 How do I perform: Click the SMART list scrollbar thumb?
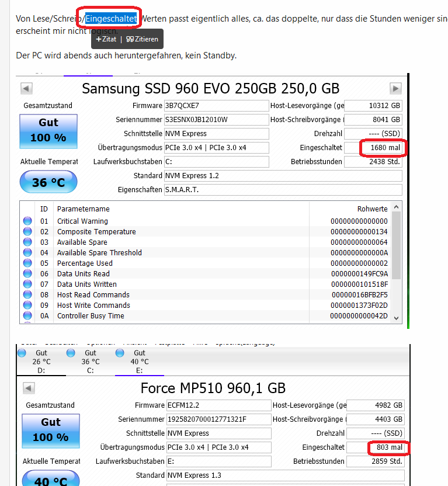[x=397, y=245]
